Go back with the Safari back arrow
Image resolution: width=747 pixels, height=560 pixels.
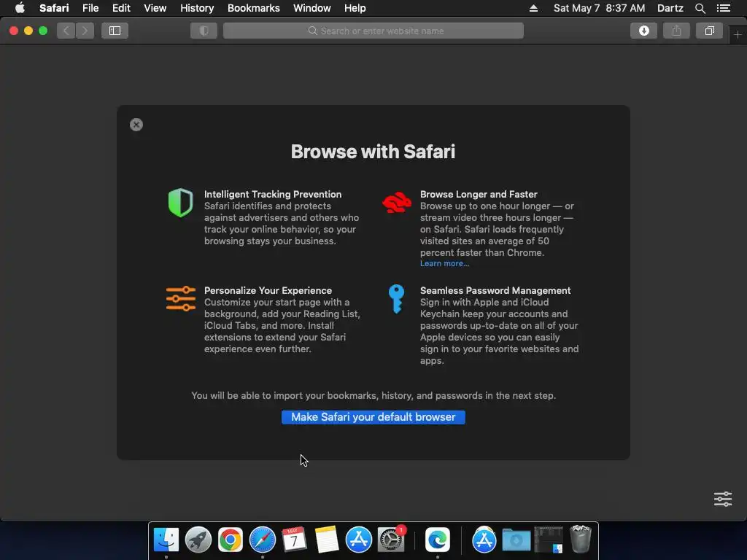coord(66,31)
